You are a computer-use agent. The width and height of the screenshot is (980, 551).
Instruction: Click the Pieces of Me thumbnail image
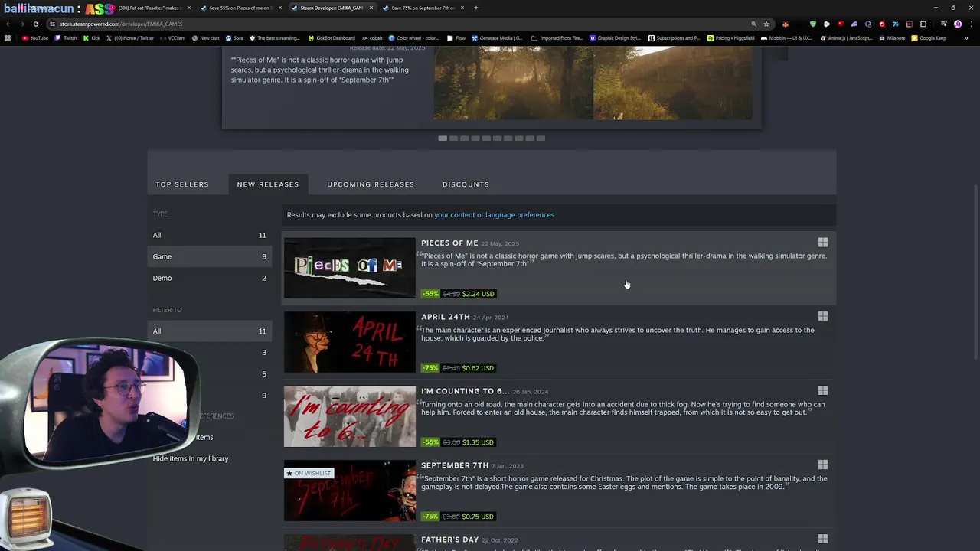pyautogui.click(x=350, y=268)
